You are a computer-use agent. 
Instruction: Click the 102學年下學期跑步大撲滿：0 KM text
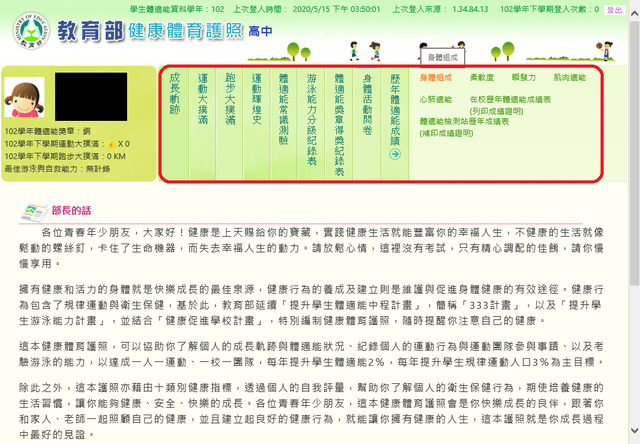coord(65,157)
